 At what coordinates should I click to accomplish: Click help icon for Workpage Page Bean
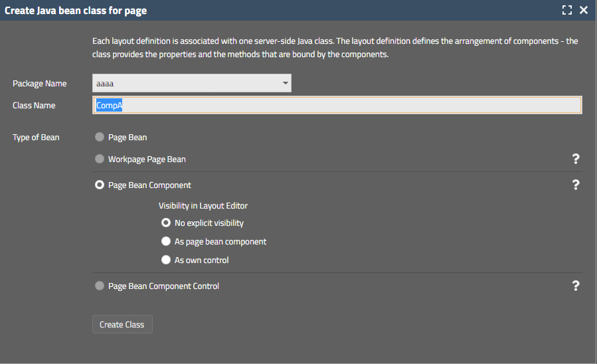[x=576, y=159]
